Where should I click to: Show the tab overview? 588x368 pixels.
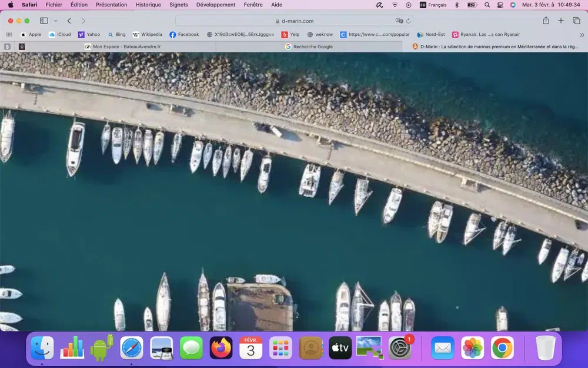[x=576, y=21]
